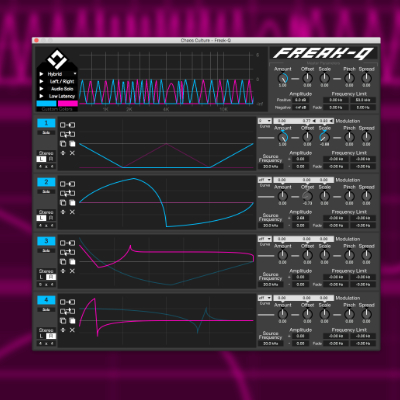Click the Chaos Culture logo
Screen dimensions: 400x400
tap(57, 59)
